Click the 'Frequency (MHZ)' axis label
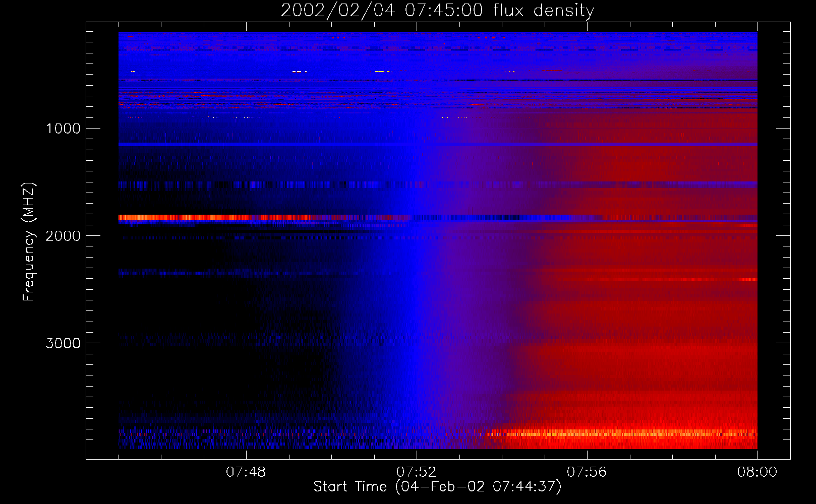This screenshot has width=816, height=504. (29, 242)
